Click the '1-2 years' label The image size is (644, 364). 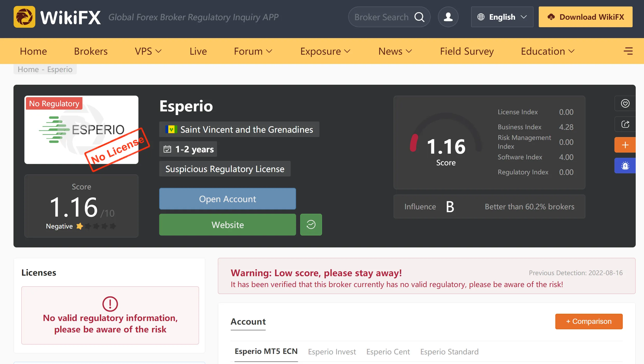(194, 149)
